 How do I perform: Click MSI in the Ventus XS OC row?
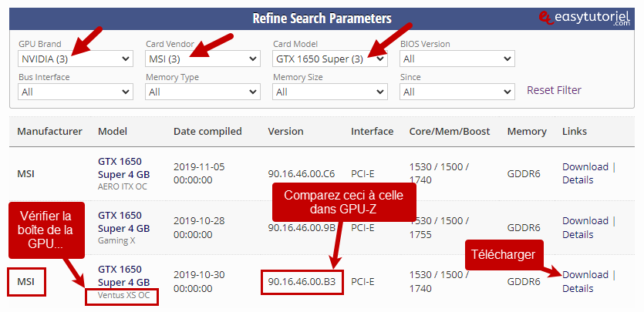[25, 282]
